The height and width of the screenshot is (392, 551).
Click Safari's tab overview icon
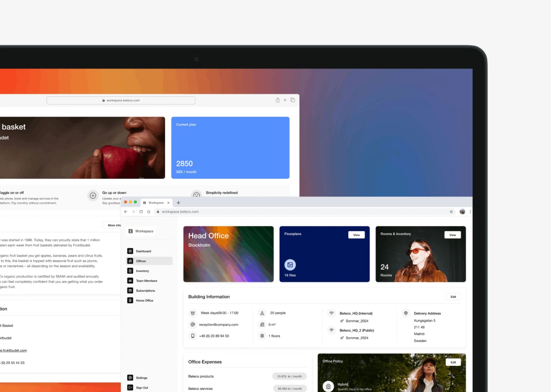(x=293, y=100)
